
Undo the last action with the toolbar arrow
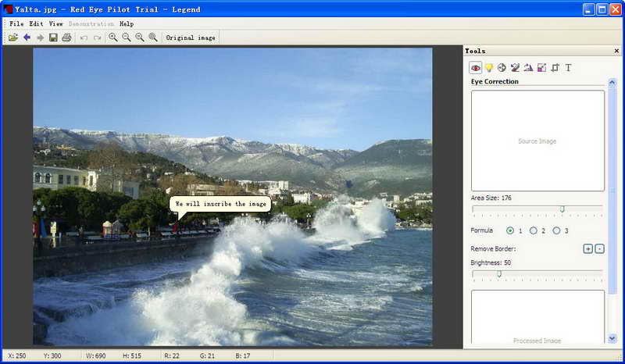tap(84, 37)
